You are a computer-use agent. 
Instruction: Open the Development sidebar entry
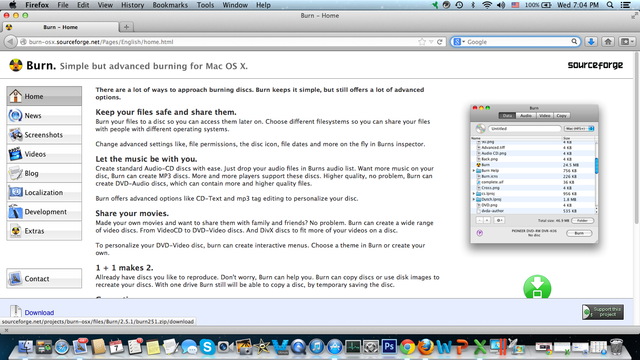(44, 211)
